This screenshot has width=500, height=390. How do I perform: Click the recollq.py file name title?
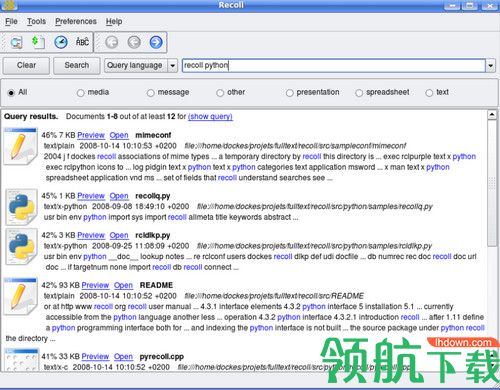point(153,196)
